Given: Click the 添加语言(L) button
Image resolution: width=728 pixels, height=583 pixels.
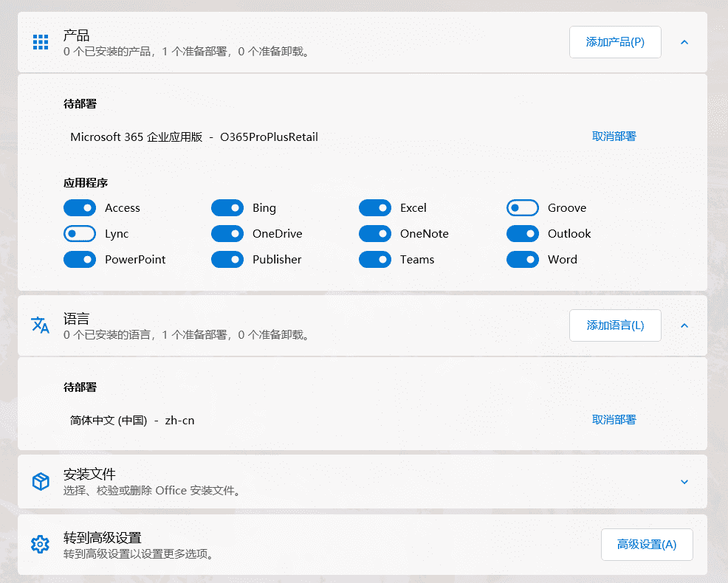Looking at the screenshot, I should (x=615, y=325).
